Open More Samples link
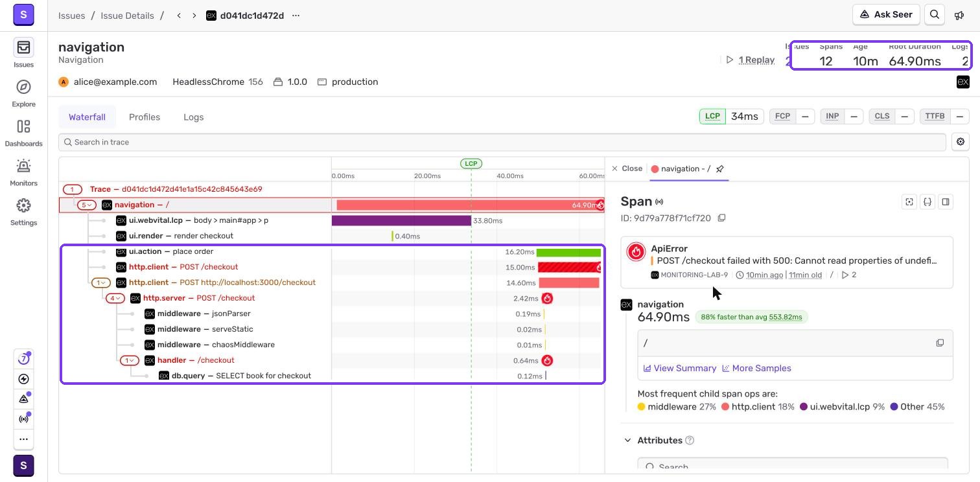980x482 pixels. click(x=756, y=368)
